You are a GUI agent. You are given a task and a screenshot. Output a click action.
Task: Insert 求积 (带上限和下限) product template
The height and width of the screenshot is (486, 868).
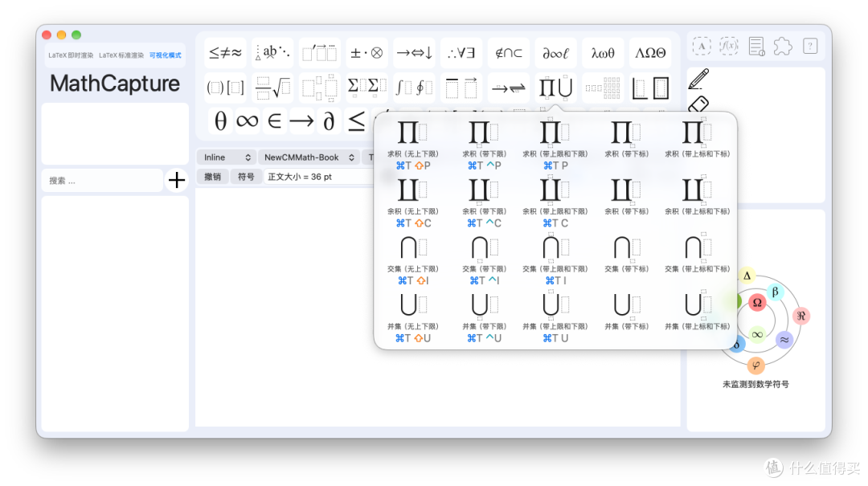point(555,145)
